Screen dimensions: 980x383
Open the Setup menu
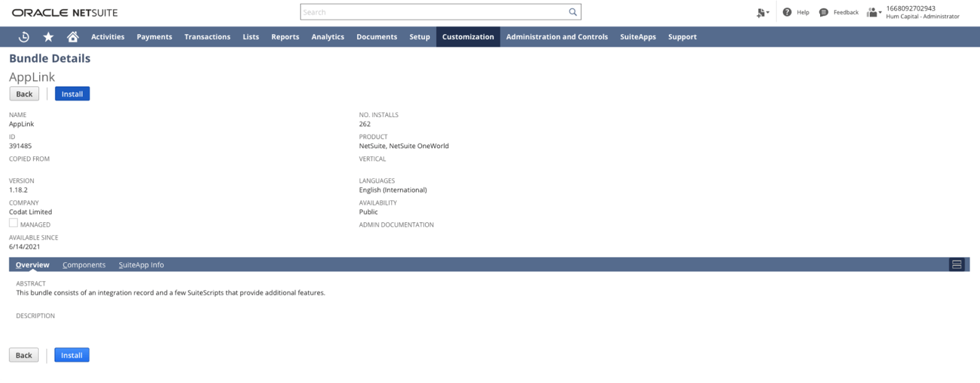click(419, 37)
